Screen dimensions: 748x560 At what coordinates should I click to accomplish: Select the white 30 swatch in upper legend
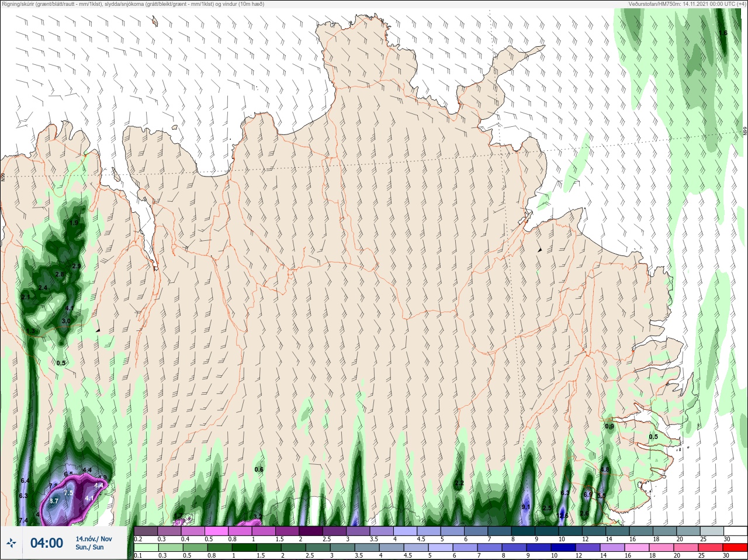pos(736,531)
